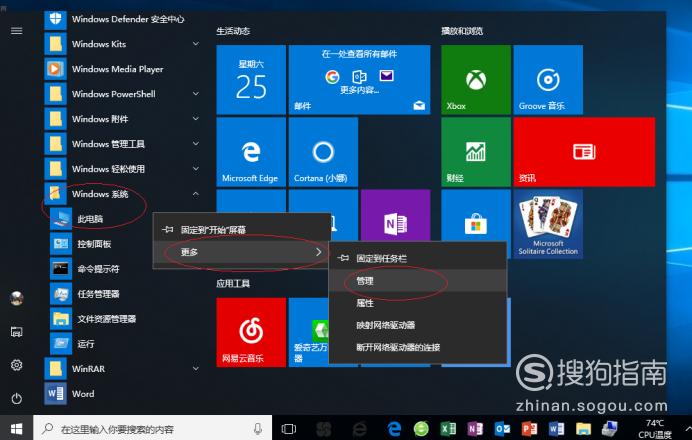The height and width of the screenshot is (440, 692).
Task: Open the Microsoft Edge tile
Action: coord(251,152)
